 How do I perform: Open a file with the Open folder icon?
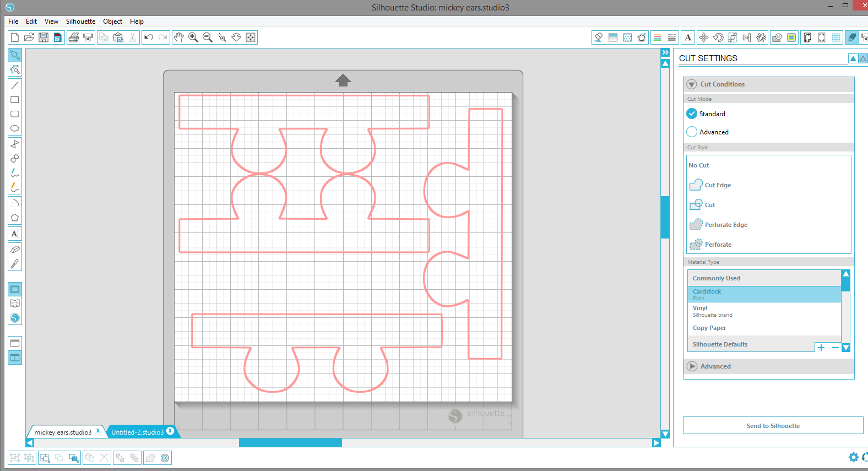point(29,37)
